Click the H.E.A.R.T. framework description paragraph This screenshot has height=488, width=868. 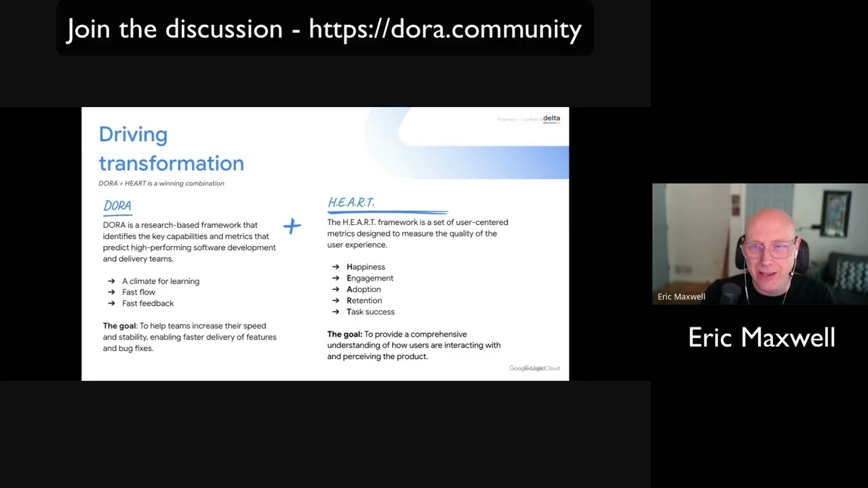[x=418, y=233]
